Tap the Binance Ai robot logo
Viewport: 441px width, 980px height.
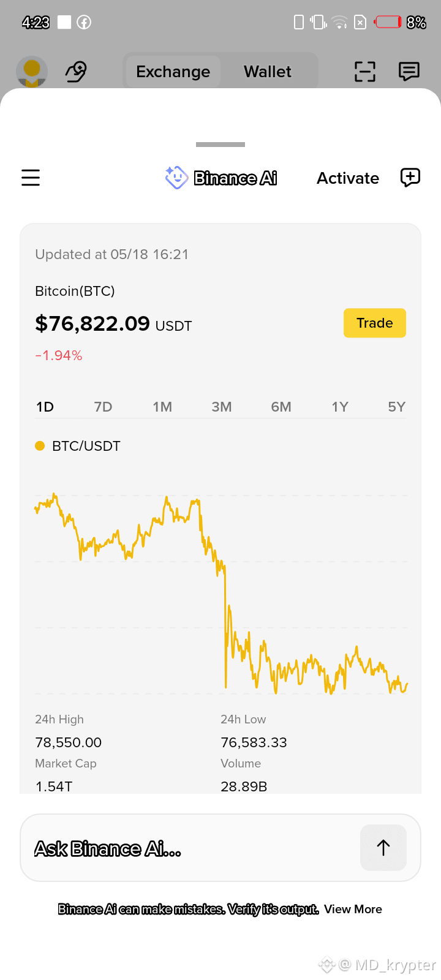pos(176,178)
